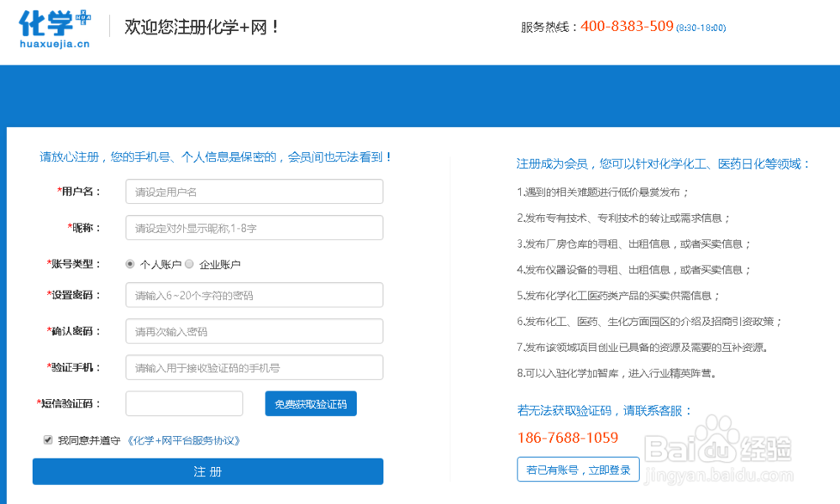Click item 4.发布仪器设备的寻租 text
The height and width of the screenshot is (504, 840).
point(633,270)
